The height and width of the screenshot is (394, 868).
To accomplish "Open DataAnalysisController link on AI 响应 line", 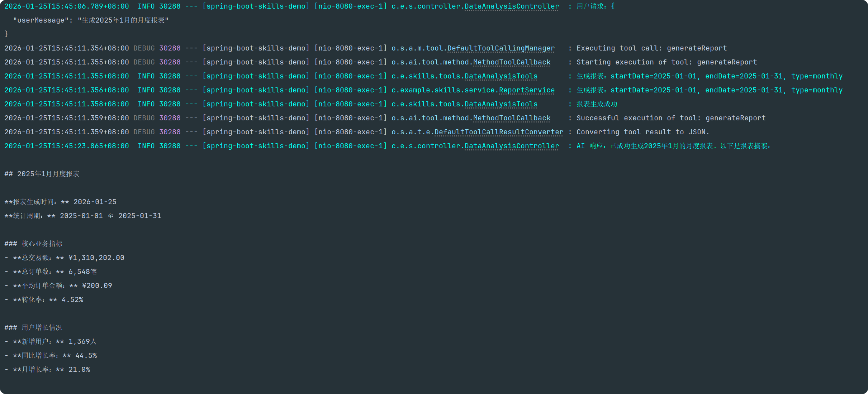I will 512,146.
